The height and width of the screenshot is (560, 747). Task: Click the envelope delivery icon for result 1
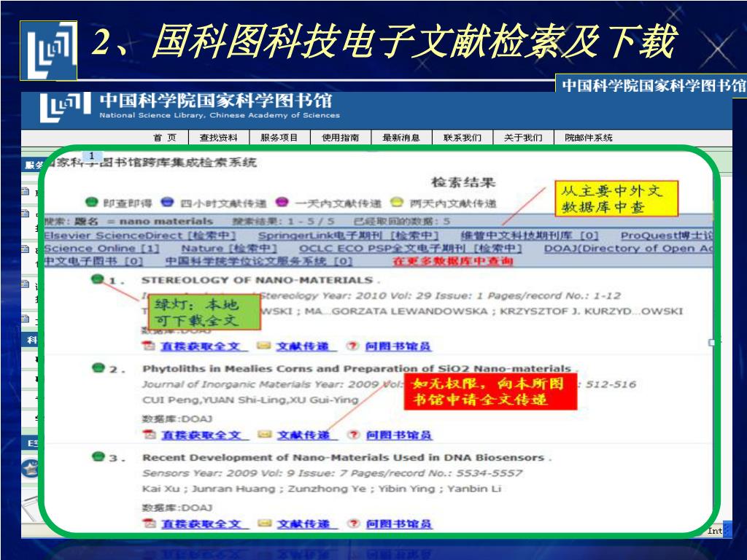(x=263, y=346)
